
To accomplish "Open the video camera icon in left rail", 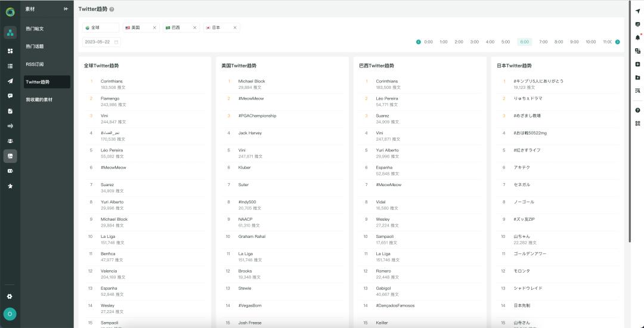I will pos(10,171).
